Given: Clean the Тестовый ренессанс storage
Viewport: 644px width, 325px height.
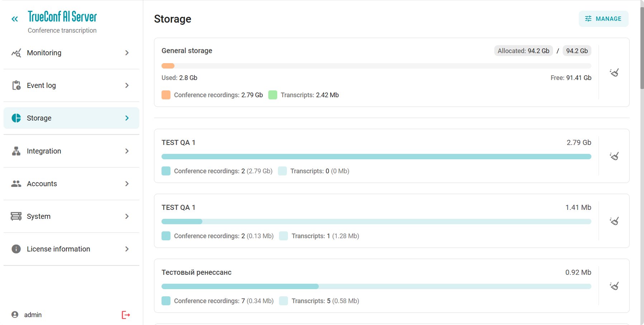Looking at the screenshot, I should tap(614, 286).
